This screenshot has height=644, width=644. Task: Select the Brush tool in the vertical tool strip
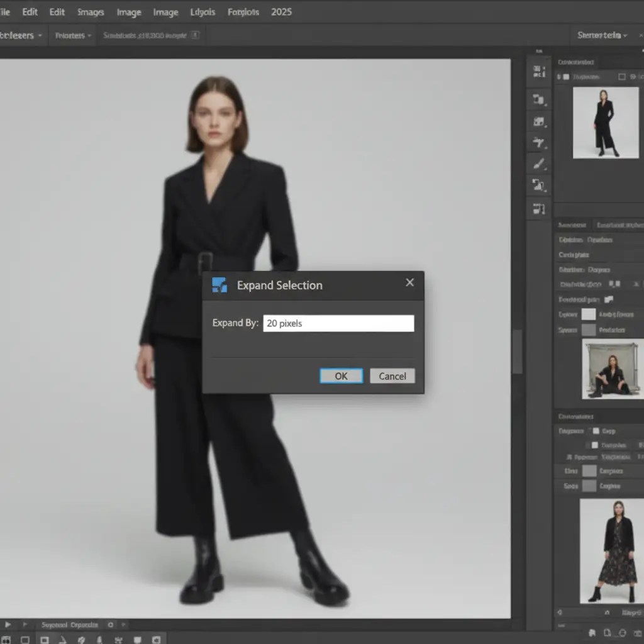click(538, 164)
